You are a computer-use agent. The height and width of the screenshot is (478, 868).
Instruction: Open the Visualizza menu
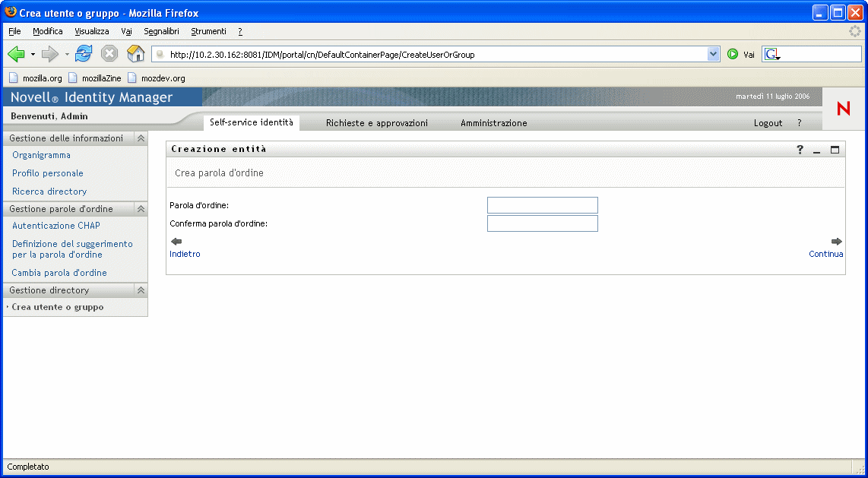point(92,31)
